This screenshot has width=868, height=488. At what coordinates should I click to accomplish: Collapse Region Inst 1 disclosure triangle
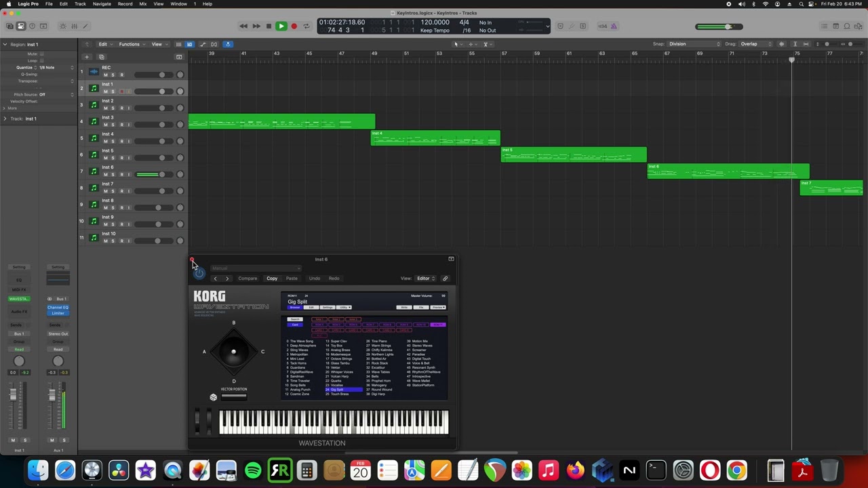pos(5,44)
